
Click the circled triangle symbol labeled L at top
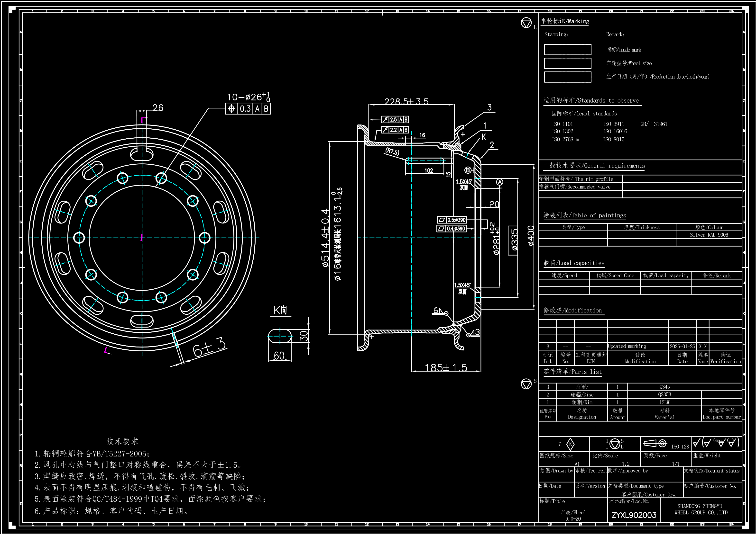(526, 23)
